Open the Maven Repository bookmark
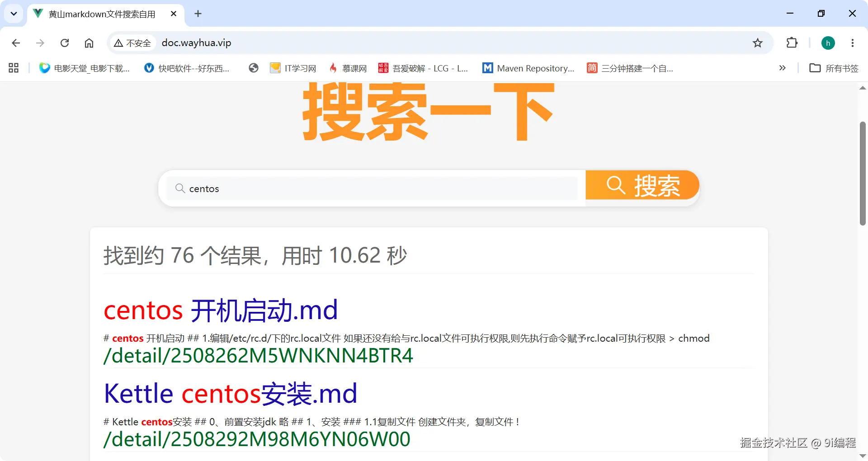868x461 pixels. pyautogui.click(x=528, y=68)
